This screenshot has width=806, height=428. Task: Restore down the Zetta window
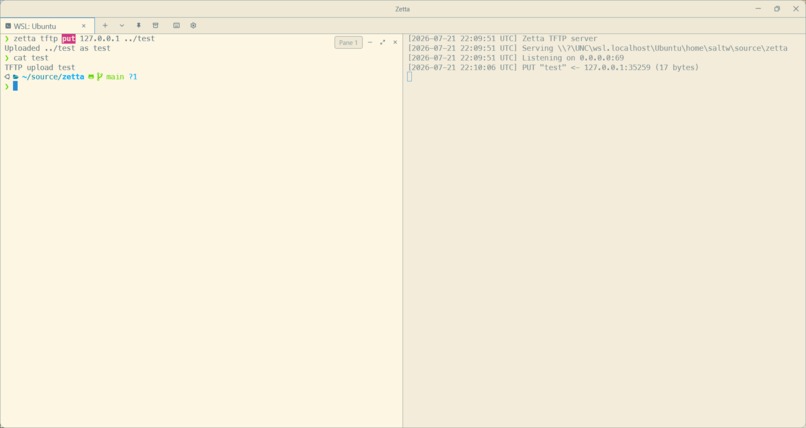pyautogui.click(x=777, y=9)
